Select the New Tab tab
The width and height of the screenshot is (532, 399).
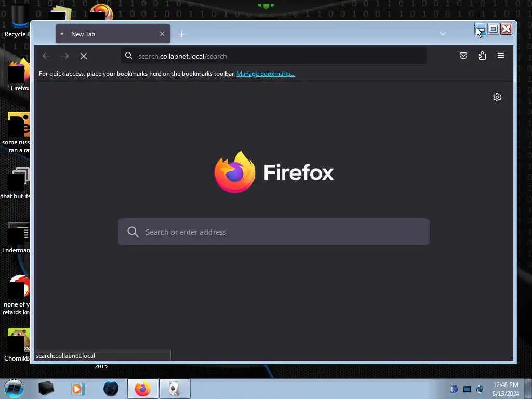pyautogui.click(x=113, y=34)
